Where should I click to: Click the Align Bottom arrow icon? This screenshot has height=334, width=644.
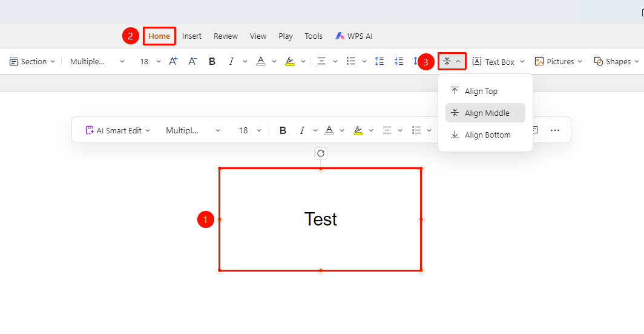point(455,135)
